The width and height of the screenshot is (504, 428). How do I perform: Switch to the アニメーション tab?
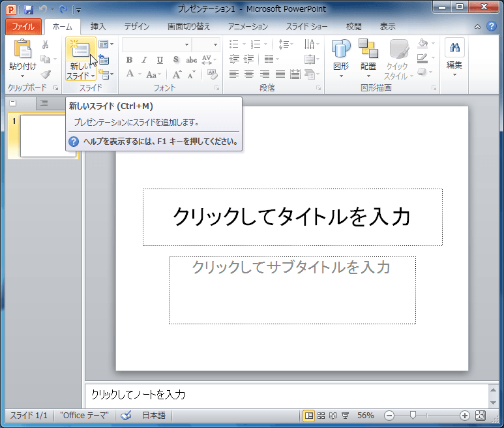(248, 27)
